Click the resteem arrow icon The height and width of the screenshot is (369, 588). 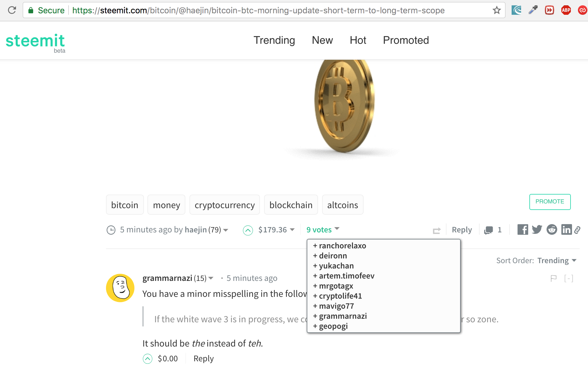437,230
